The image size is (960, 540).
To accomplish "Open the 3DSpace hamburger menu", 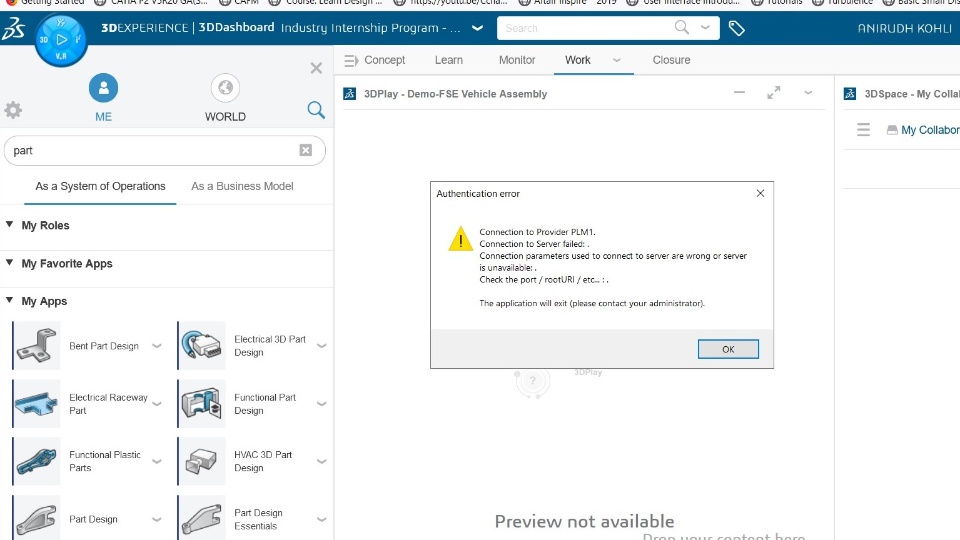I will pyautogui.click(x=863, y=130).
